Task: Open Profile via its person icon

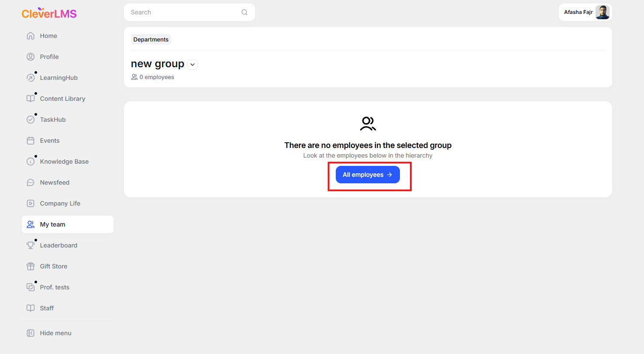Action: point(31,57)
